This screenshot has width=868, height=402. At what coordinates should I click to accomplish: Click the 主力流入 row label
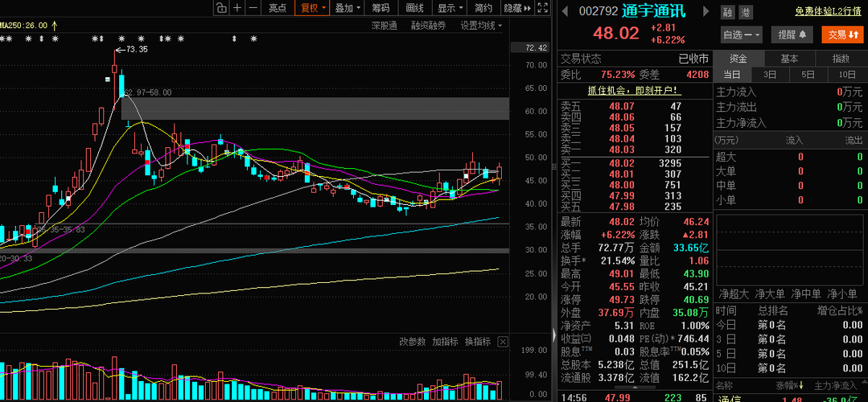(x=736, y=92)
